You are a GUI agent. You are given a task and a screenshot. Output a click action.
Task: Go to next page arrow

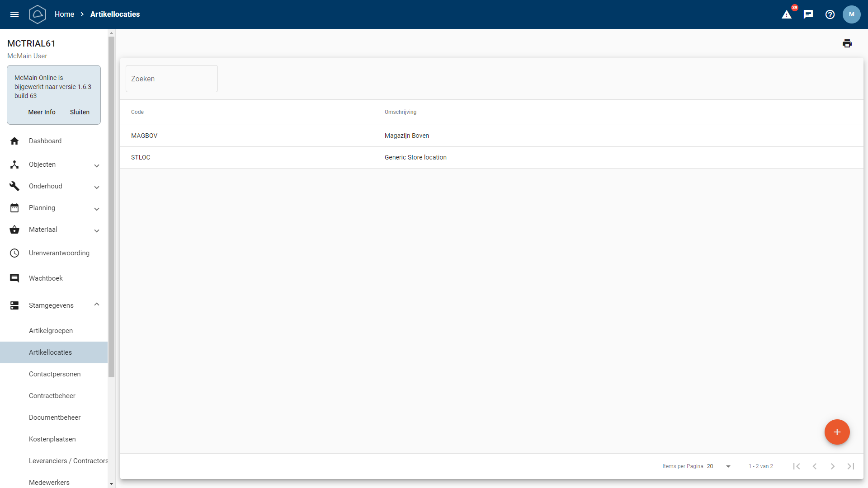832,466
